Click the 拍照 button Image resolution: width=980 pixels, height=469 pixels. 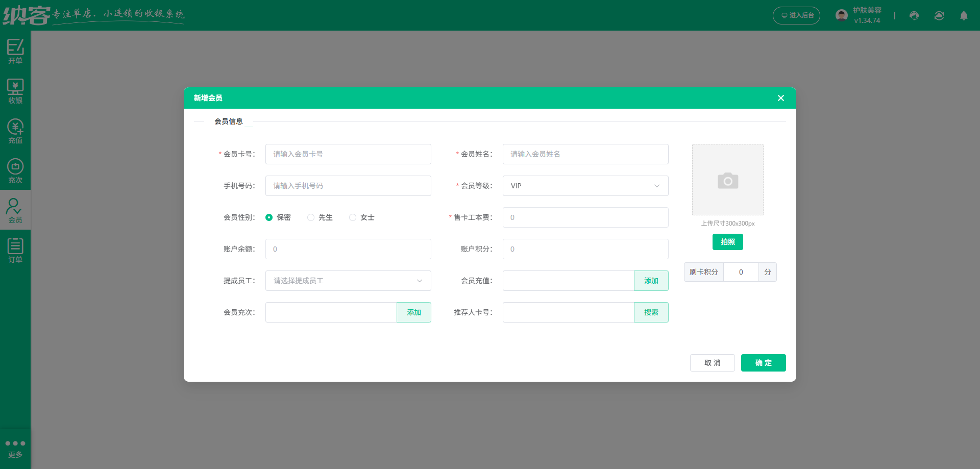click(x=728, y=242)
